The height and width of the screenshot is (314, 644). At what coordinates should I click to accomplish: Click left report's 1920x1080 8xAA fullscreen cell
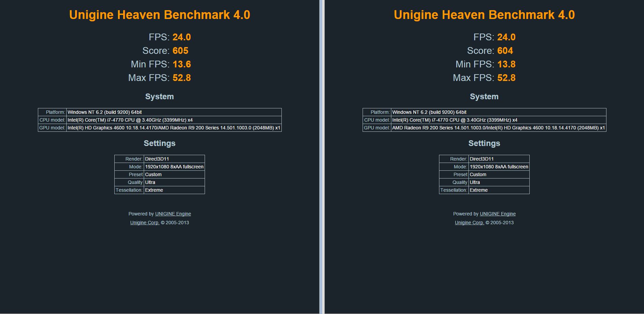174,167
